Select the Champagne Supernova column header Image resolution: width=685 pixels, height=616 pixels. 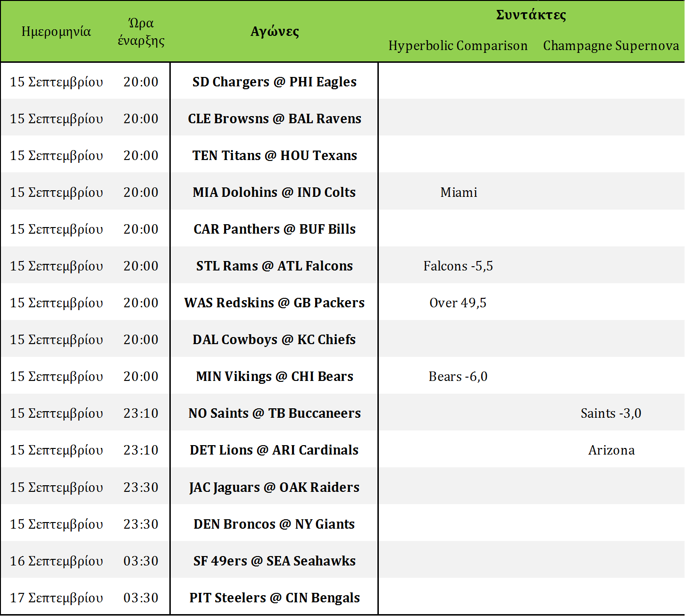coord(611,46)
